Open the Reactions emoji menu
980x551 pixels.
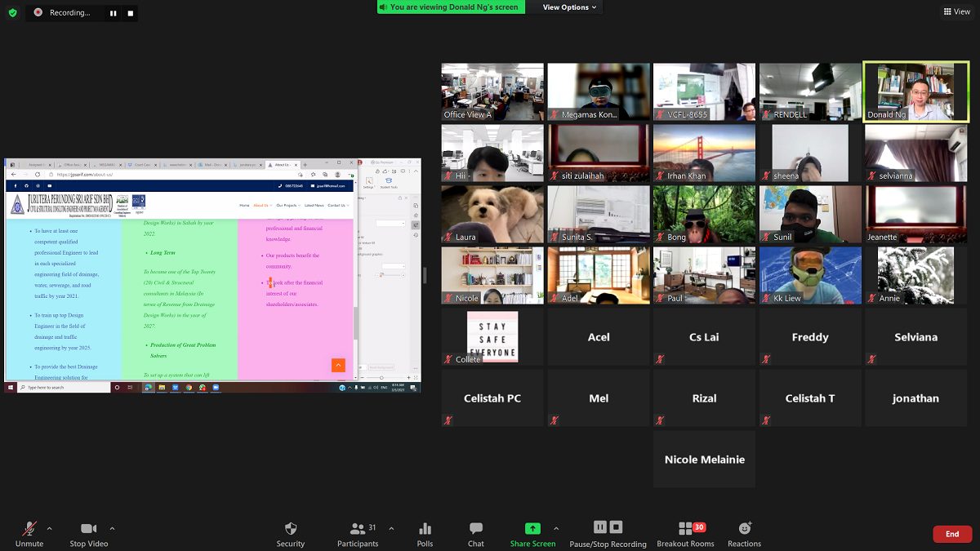coord(744,534)
